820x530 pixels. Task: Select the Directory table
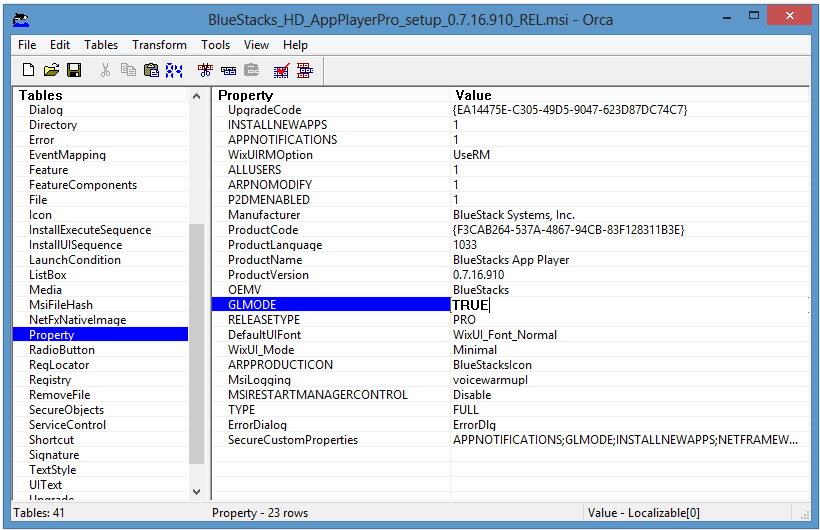(x=53, y=125)
